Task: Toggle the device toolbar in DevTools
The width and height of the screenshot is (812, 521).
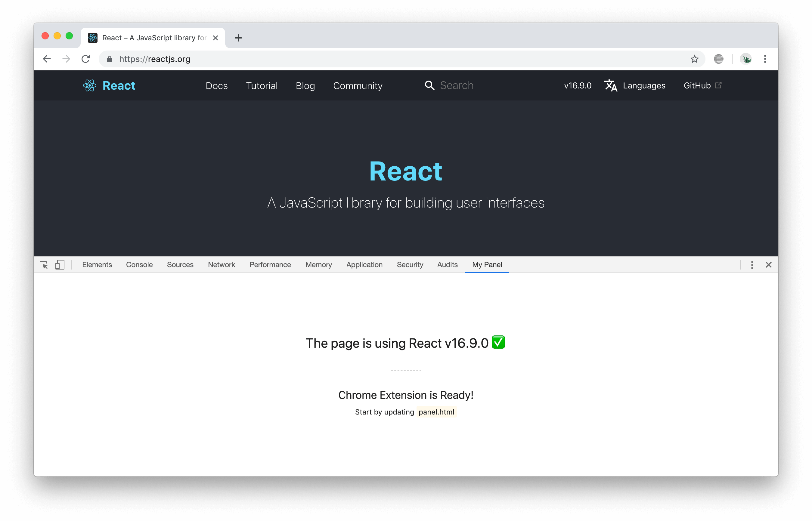Action: (x=60, y=265)
